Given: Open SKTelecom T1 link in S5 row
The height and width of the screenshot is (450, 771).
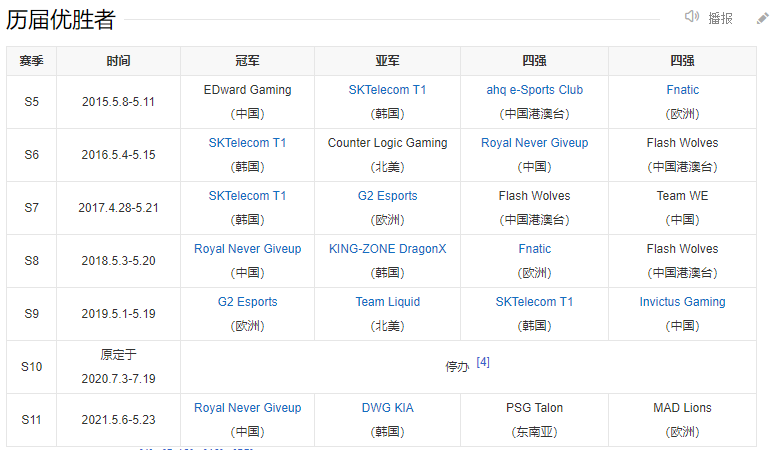Looking at the screenshot, I should coord(387,90).
